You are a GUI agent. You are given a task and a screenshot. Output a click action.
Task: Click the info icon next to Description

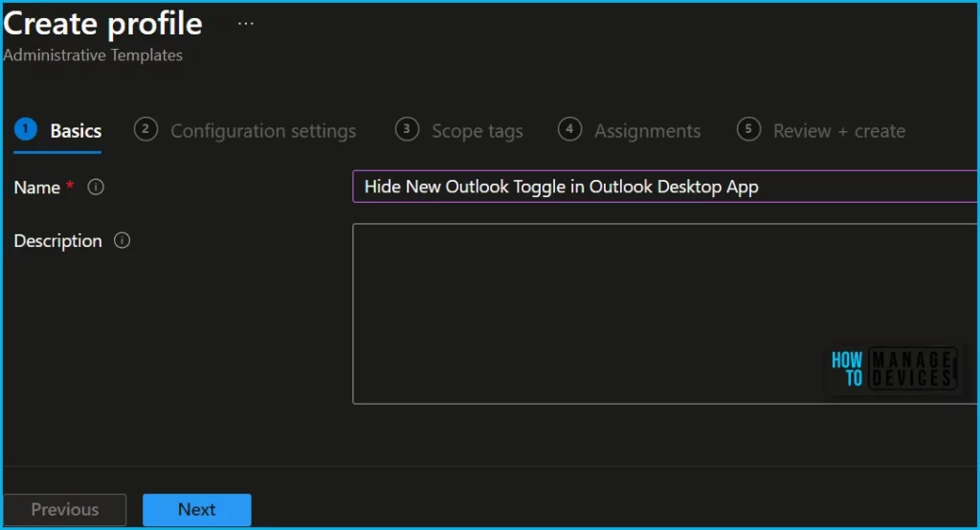tap(122, 241)
